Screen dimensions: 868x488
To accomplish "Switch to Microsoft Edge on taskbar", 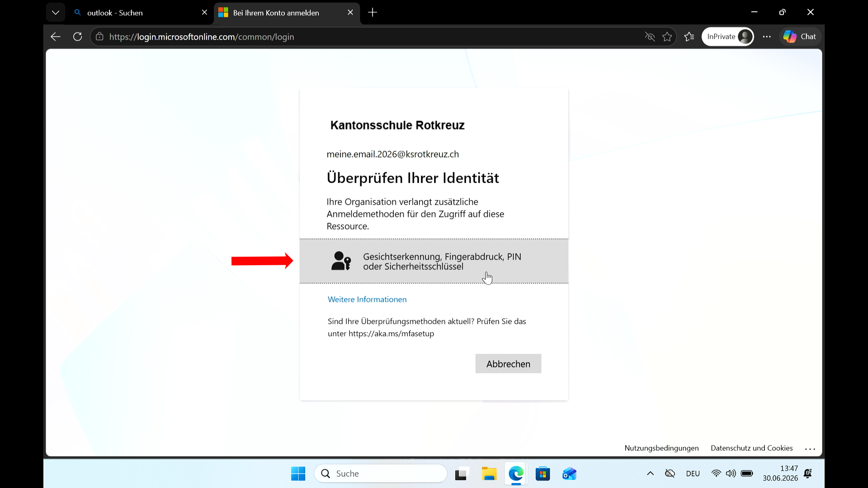I will (x=516, y=474).
